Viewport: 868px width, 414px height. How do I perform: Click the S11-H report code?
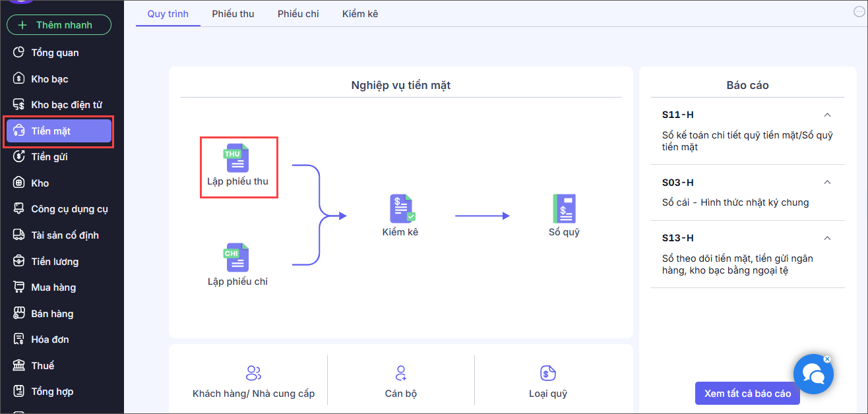[x=678, y=115]
